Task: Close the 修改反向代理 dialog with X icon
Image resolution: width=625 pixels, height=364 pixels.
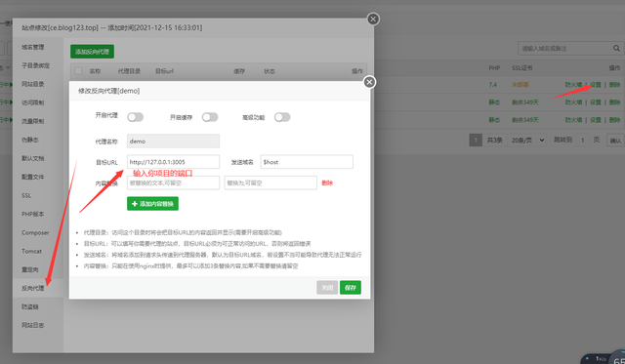Action: 369,82
